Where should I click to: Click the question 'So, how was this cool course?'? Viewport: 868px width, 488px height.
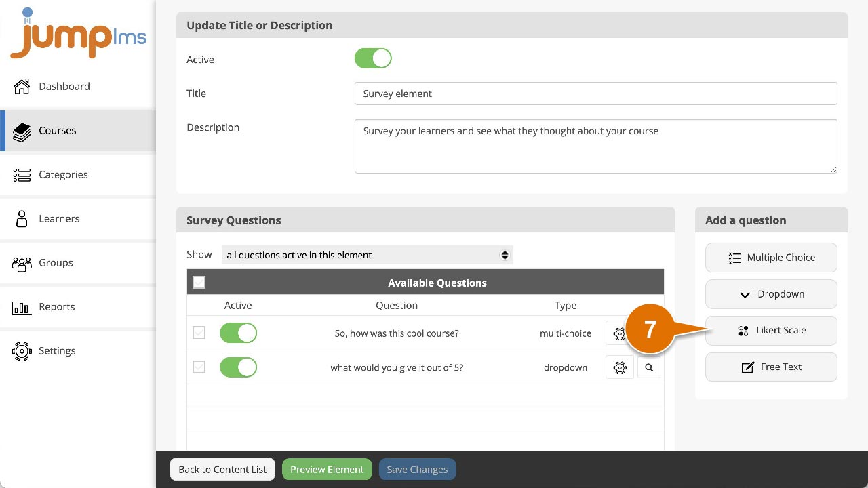(x=397, y=333)
